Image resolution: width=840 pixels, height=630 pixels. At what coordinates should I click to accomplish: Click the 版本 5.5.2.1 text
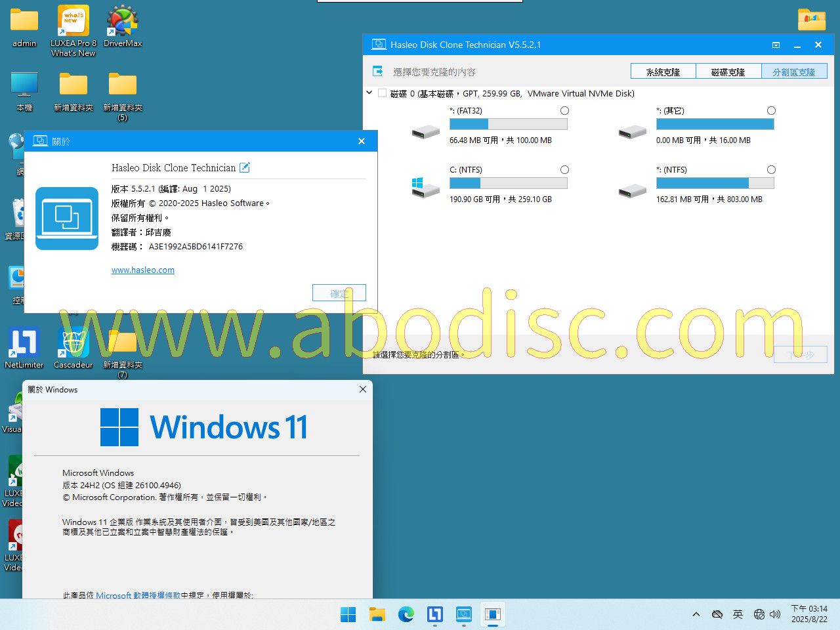click(171, 189)
